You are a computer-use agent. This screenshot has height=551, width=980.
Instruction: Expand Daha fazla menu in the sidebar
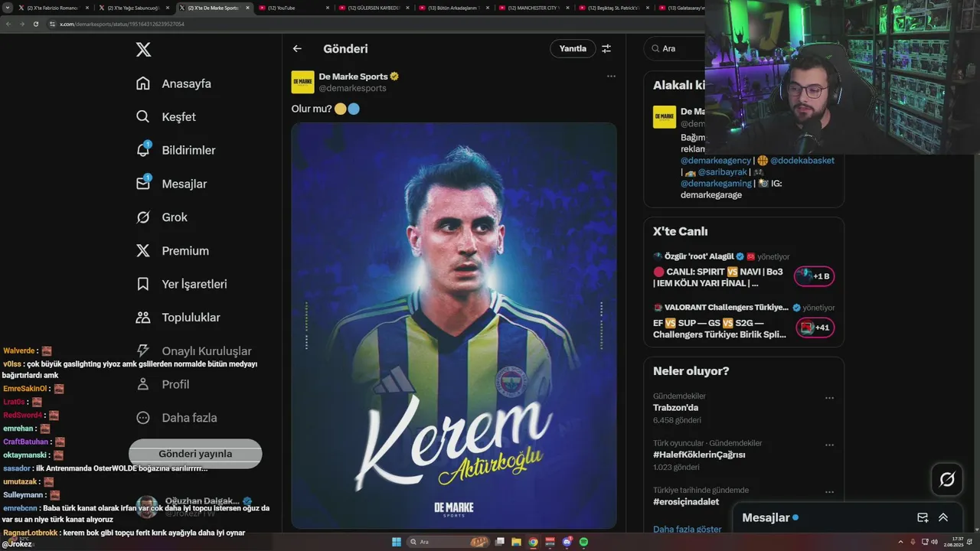coord(176,418)
